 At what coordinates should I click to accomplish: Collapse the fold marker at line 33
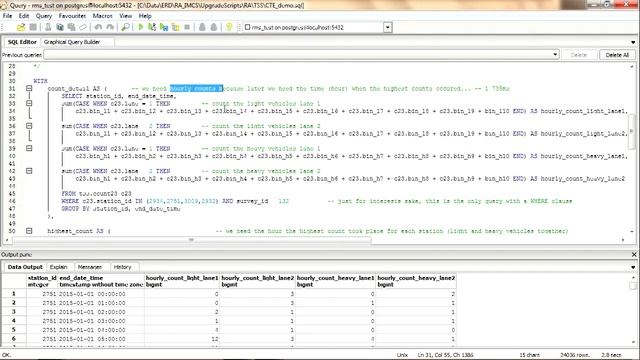(29, 104)
